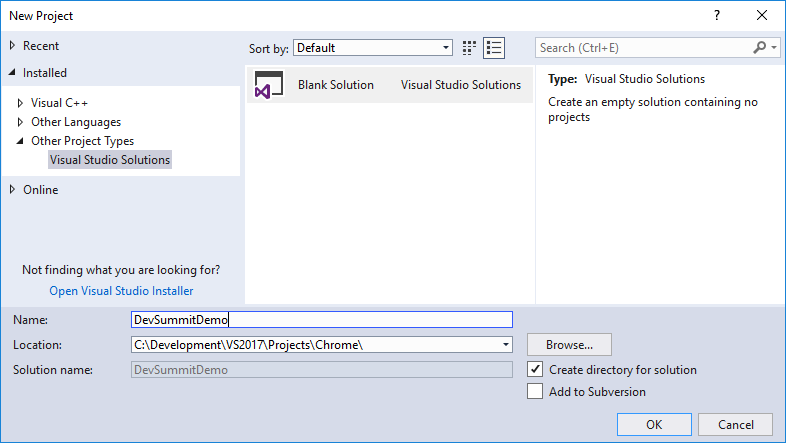
Task: Switch to small icons view
Action: pos(469,48)
